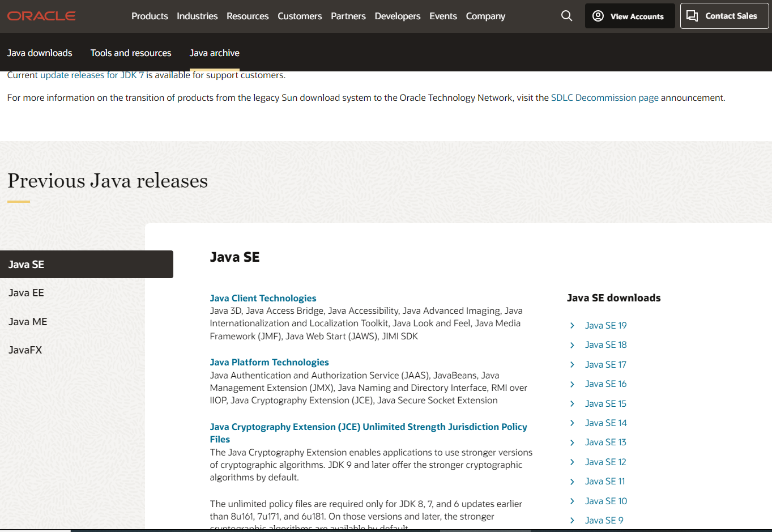Follow the update releases for JDK 7 link

[x=92, y=75]
